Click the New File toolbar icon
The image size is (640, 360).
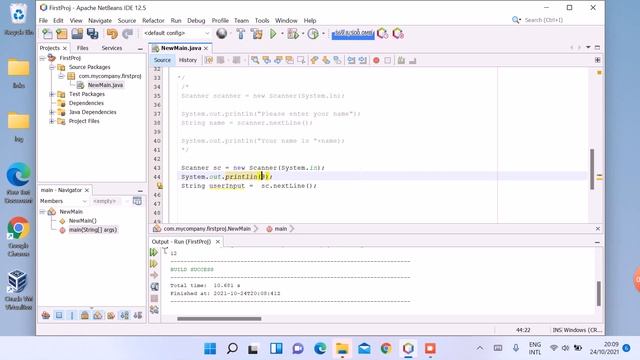(x=47, y=33)
